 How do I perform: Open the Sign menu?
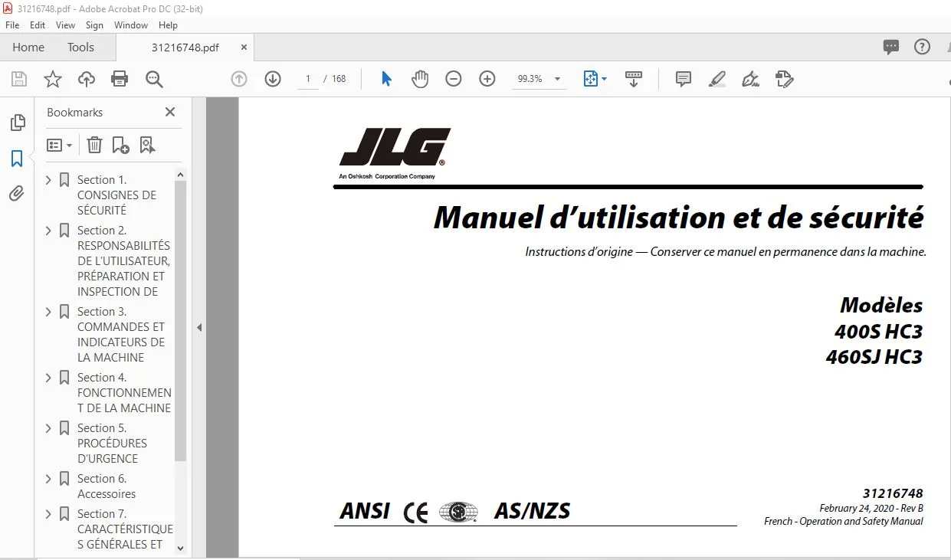94,25
